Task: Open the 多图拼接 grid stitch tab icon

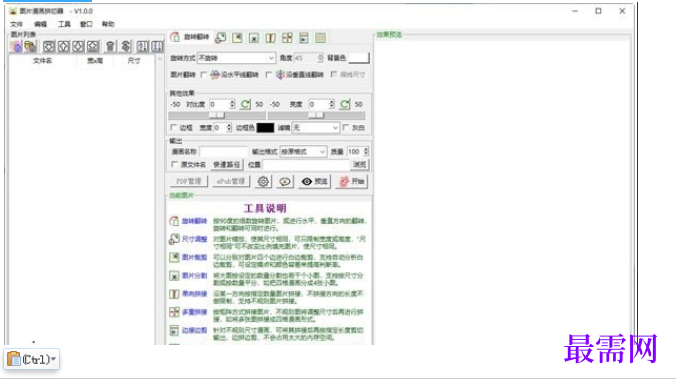Action: [x=287, y=38]
